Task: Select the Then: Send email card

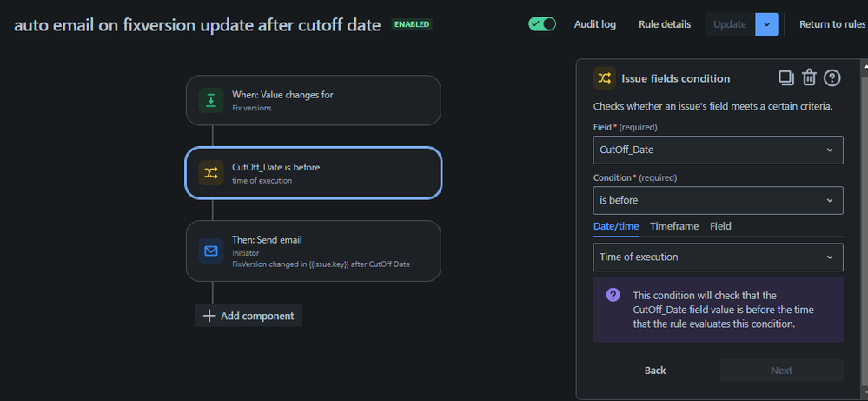Action: coord(314,251)
